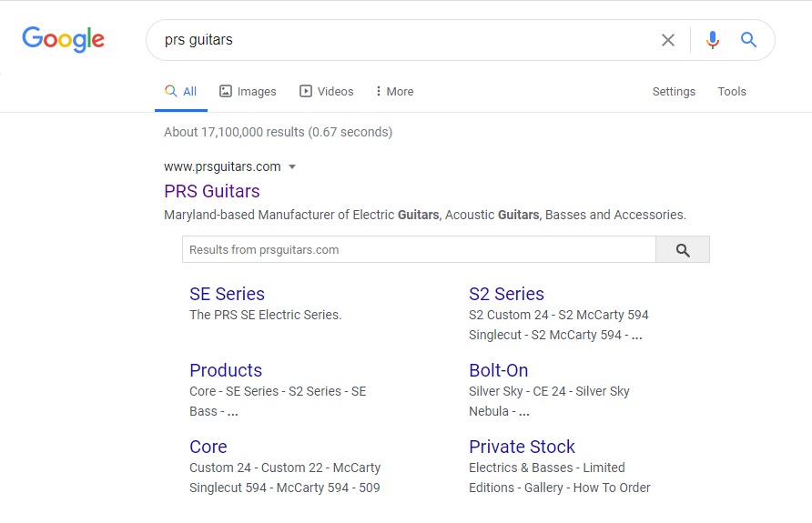Image resolution: width=812 pixels, height=523 pixels.
Task: Open the Settings menu
Action: coord(674,92)
